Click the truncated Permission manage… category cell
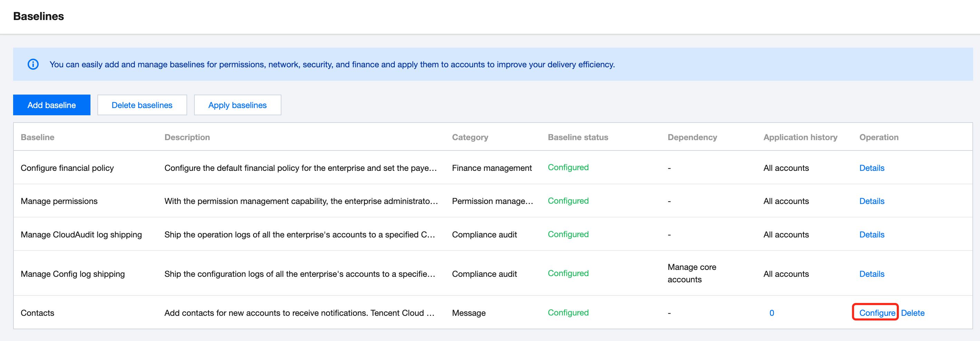980x341 pixels. tap(492, 201)
